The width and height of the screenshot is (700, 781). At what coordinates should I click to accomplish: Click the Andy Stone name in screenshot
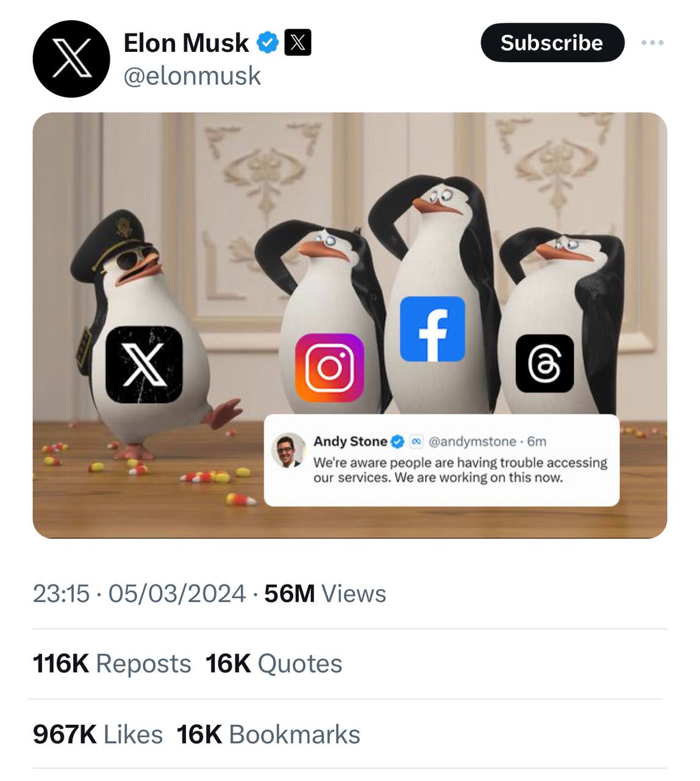350,441
